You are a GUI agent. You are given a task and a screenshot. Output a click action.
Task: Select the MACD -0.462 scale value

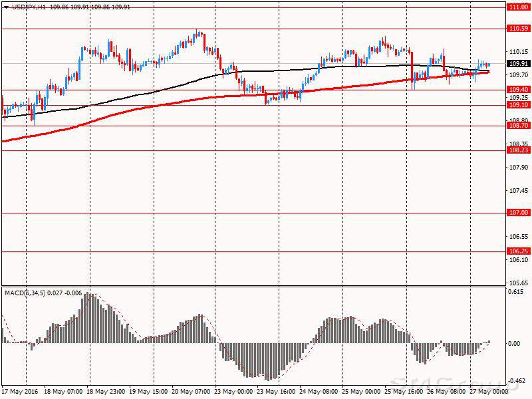516,381
